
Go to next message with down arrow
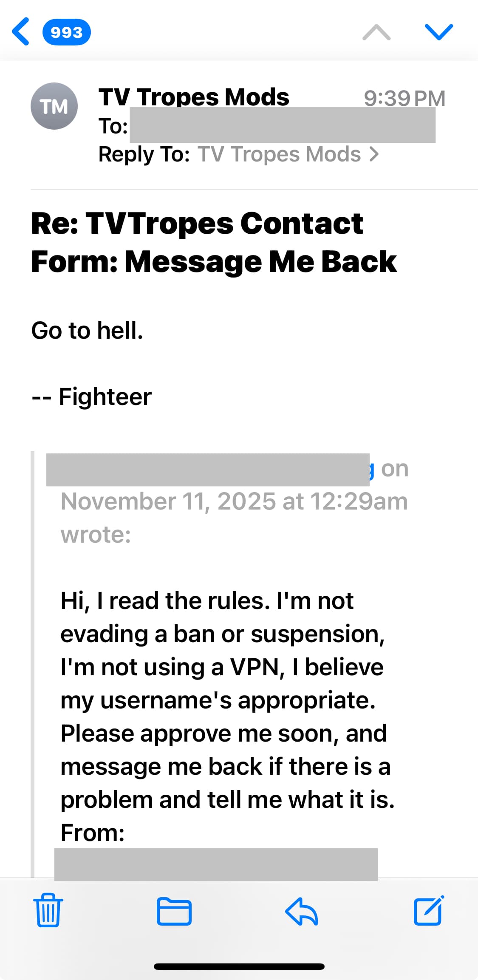439,32
